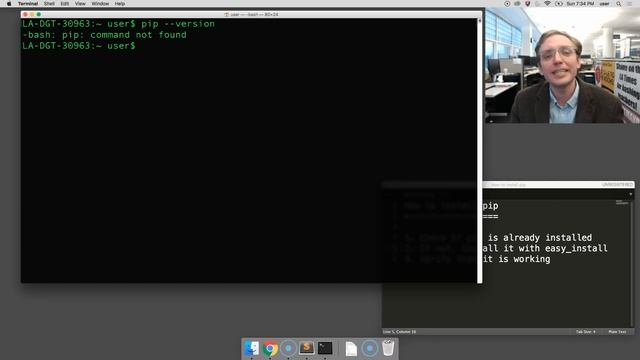Close the Terminal window with red button
Viewport: 640px width, 360px height.
[25, 14]
